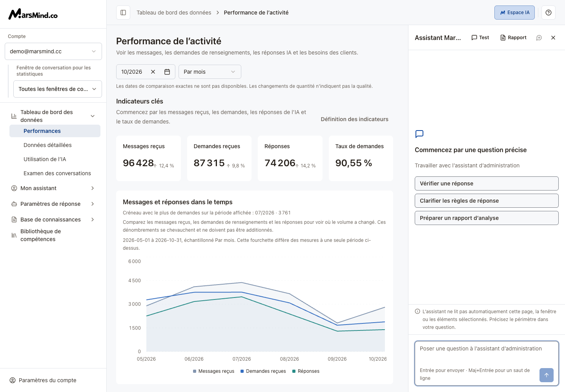The height and width of the screenshot is (392, 565).
Task: Click Clarifier les règles de réponse
Action: pyautogui.click(x=487, y=201)
